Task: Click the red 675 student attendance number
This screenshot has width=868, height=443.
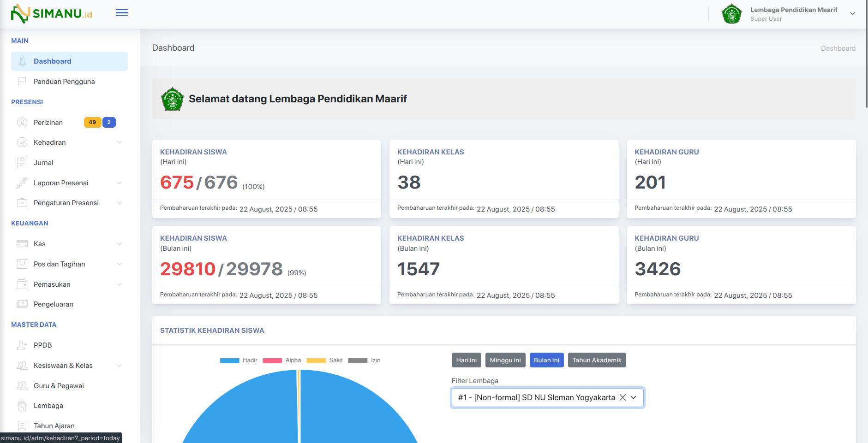Action: [x=177, y=183]
